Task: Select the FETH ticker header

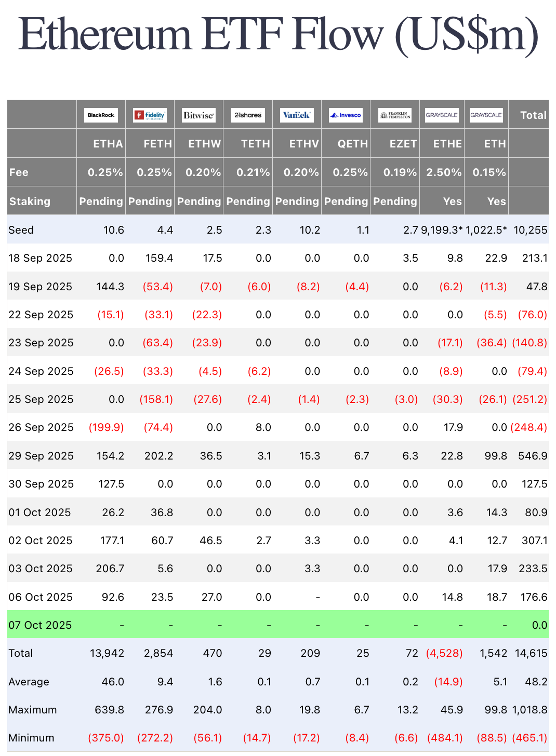Action: click(x=158, y=144)
